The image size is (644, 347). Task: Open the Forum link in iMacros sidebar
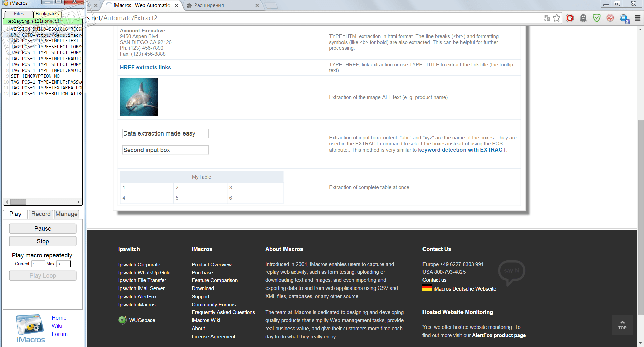tap(59, 334)
